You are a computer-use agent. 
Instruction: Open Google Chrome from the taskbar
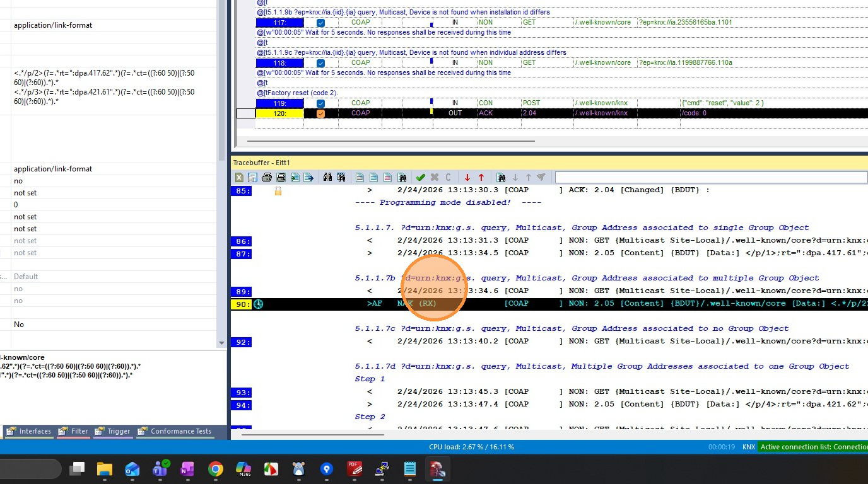tap(216, 469)
